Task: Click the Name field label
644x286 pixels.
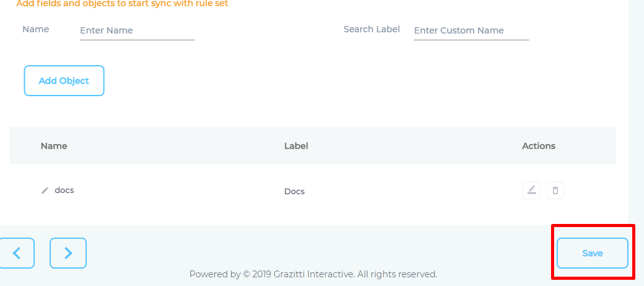Action: (36, 29)
